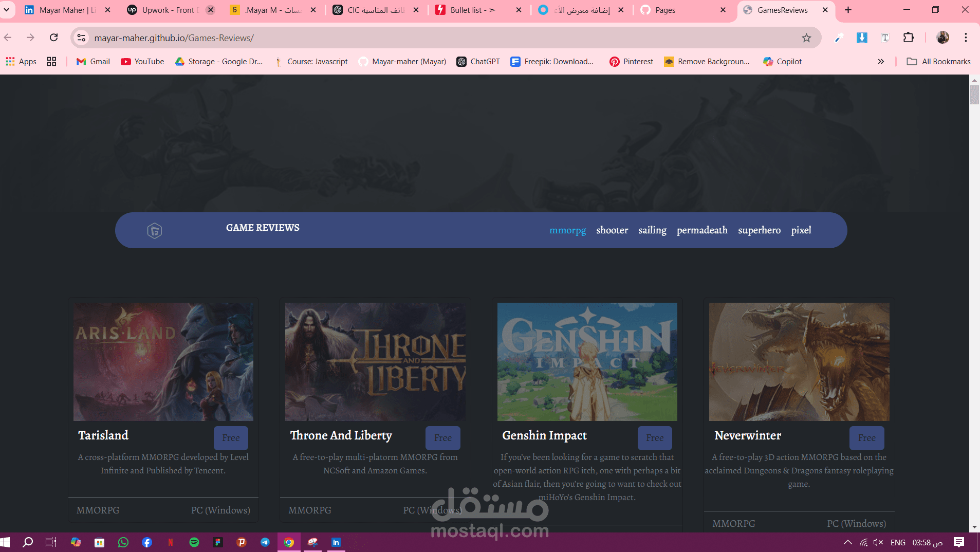Open Spotify from the taskbar
The image size is (980, 552).
[194, 542]
